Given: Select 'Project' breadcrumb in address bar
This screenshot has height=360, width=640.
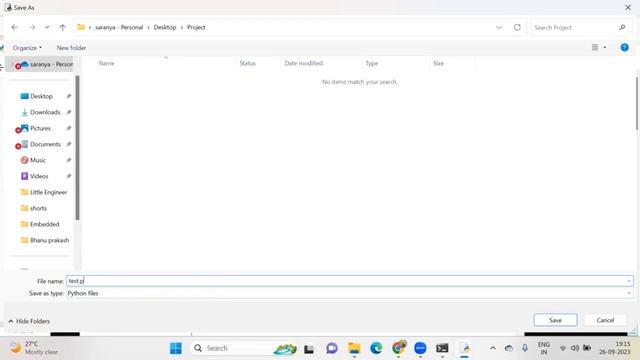Looking at the screenshot, I should pyautogui.click(x=196, y=27).
